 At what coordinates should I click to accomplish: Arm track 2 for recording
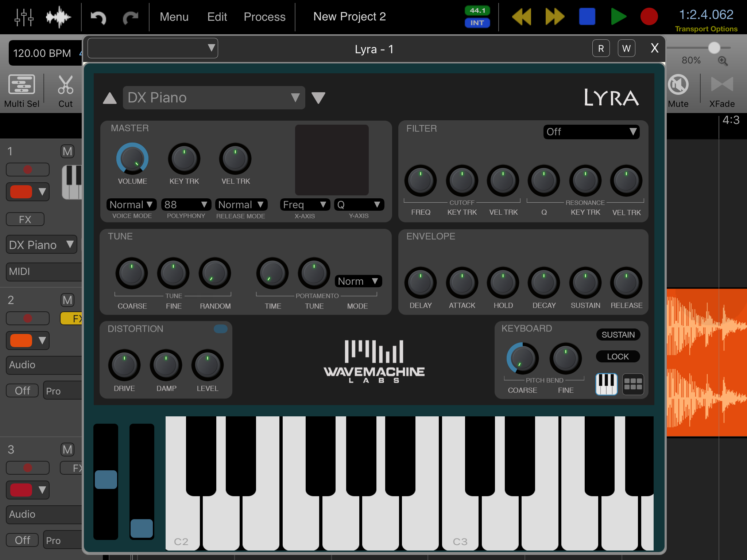28,318
